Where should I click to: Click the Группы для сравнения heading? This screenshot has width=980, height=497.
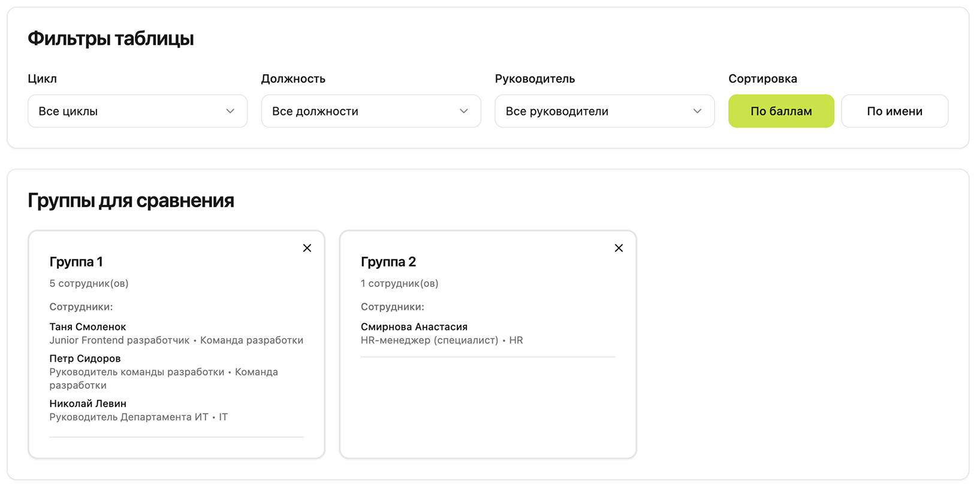pyautogui.click(x=131, y=201)
